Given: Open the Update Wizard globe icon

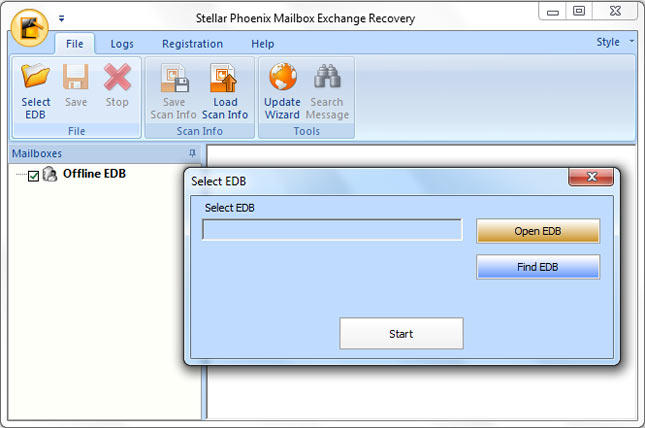Looking at the screenshot, I should click(x=283, y=77).
